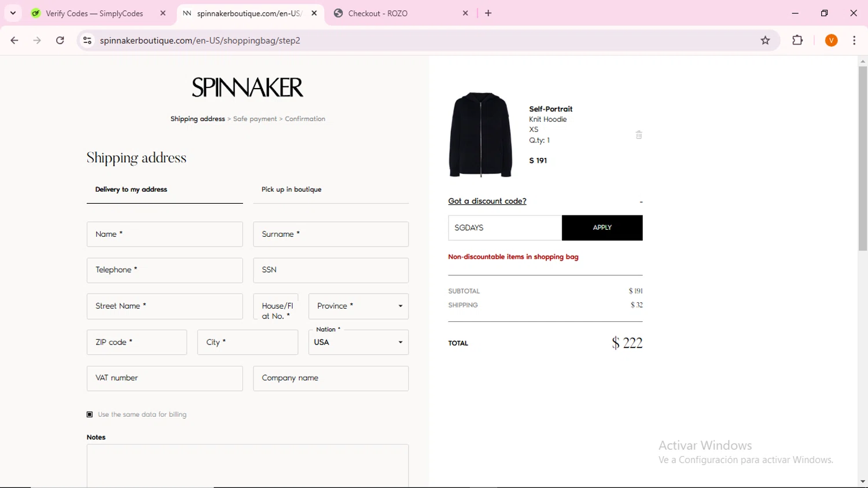This screenshot has height=488, width=868.
Task: Click the SPINNAKER logo
Action: pyautogui.click(x=248, y=87)
